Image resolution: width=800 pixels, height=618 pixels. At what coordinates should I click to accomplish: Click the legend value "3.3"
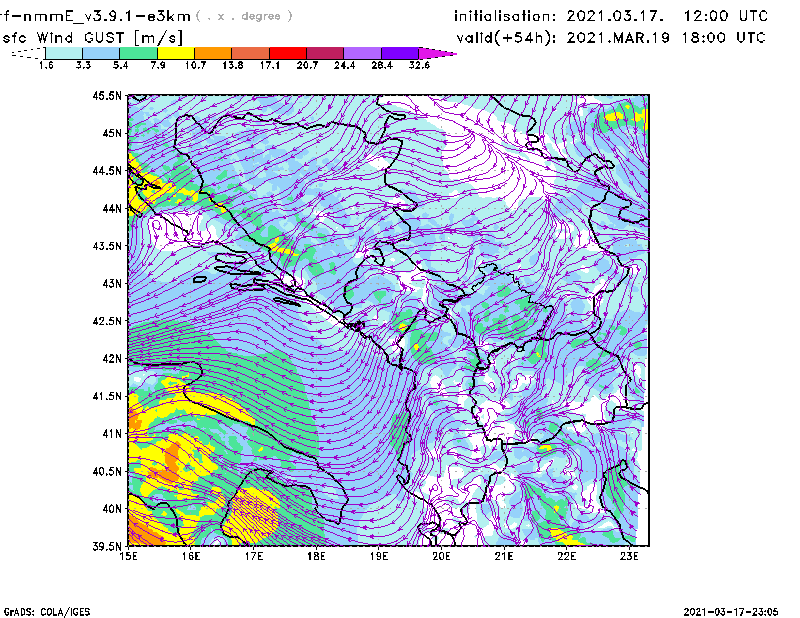point(83,65)
